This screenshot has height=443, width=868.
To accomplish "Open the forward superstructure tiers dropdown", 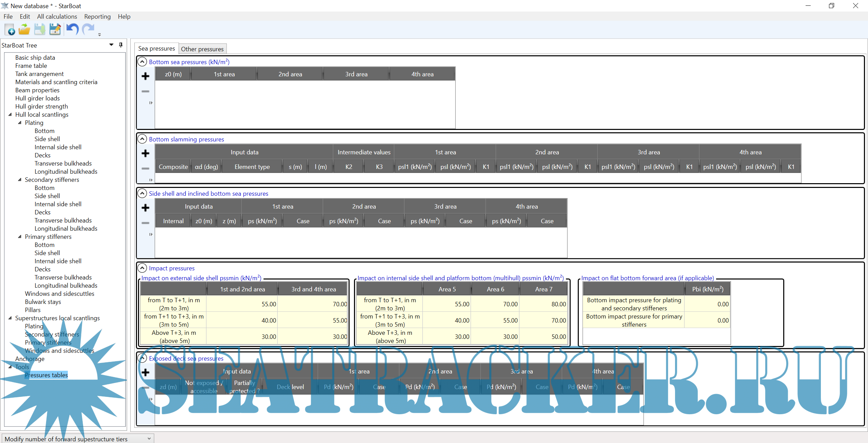I will click(x=149, y=439).
